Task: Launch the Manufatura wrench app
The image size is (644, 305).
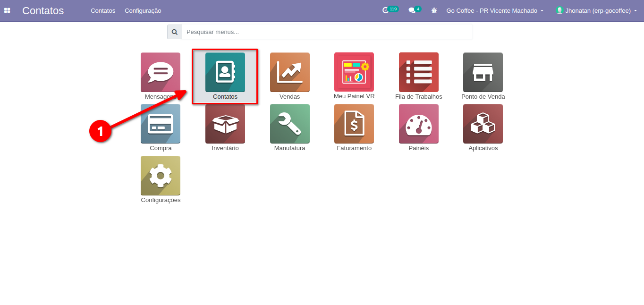Action: point(289,124)
